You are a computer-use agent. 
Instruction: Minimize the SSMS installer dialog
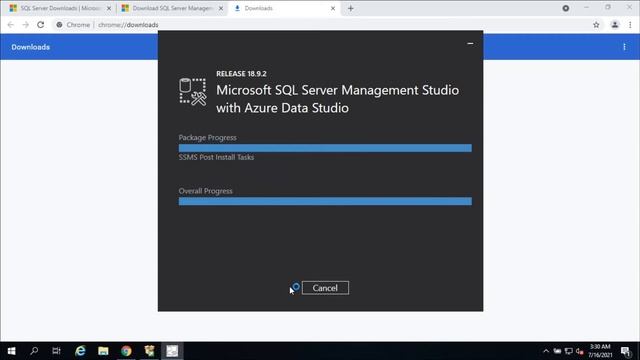(470, 43)
